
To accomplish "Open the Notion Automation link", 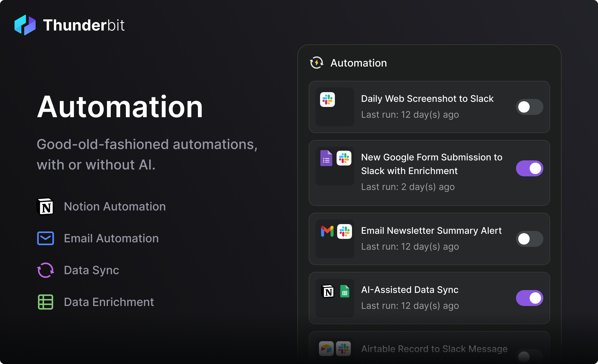I will coord(115,206).
